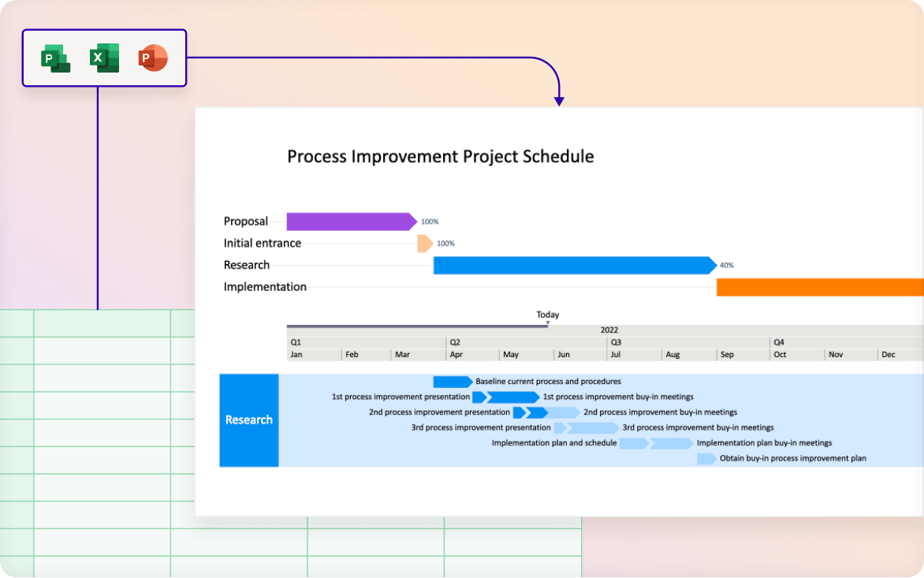
Task: Click the May month cell
Action: coord(527,355)
